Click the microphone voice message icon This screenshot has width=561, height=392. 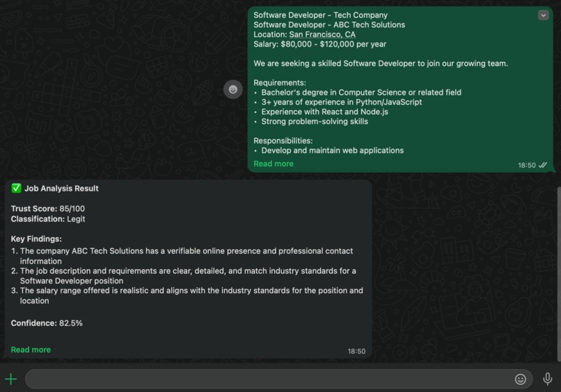(547, 379)
